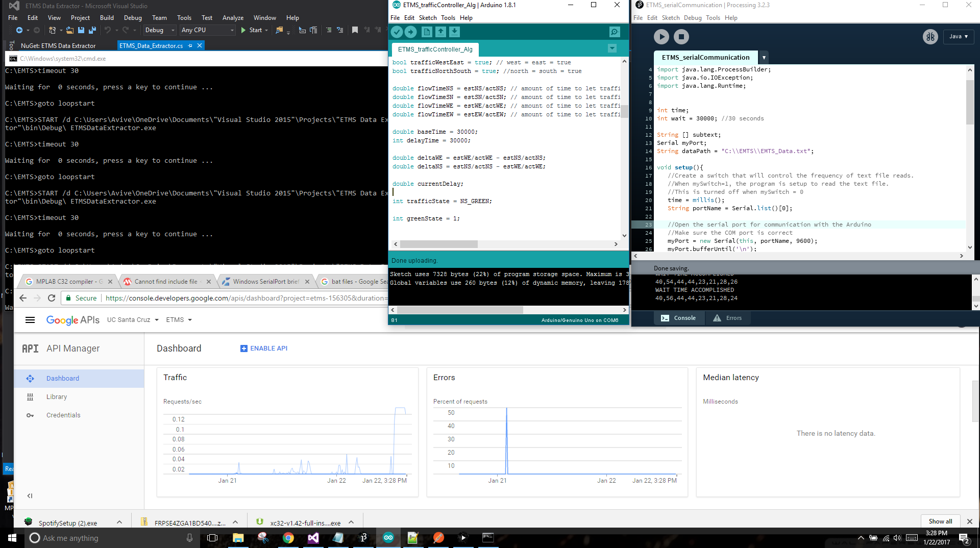Click Visual Studio Navigate Backward icon
The width and height of the screenshot is (980, 548).
coord(19,30)
